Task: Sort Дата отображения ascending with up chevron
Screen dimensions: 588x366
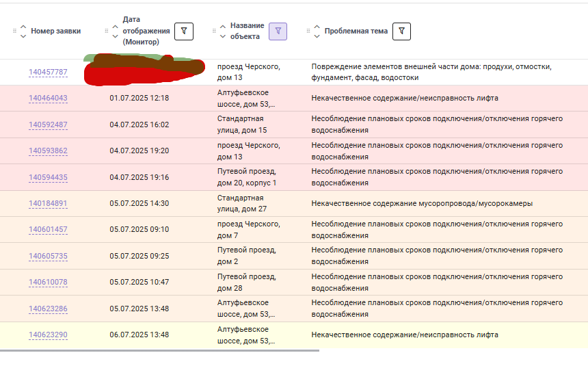Action: (115, 27)
